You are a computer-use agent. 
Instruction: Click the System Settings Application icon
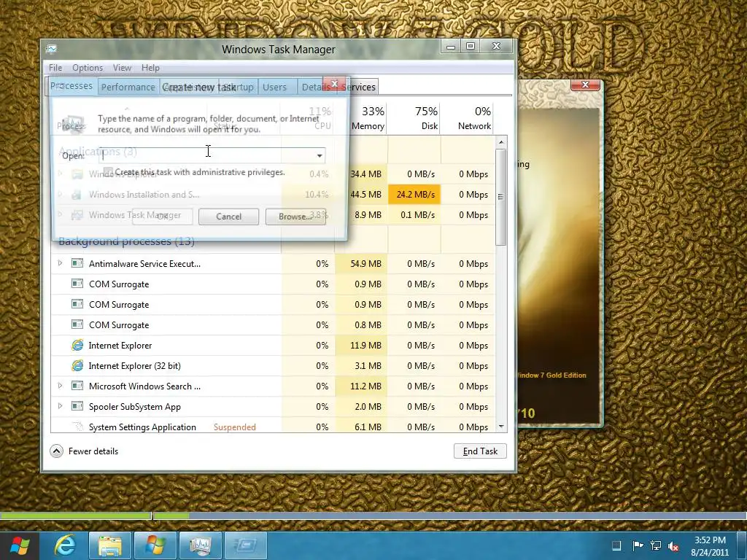[x=77, y=427]
